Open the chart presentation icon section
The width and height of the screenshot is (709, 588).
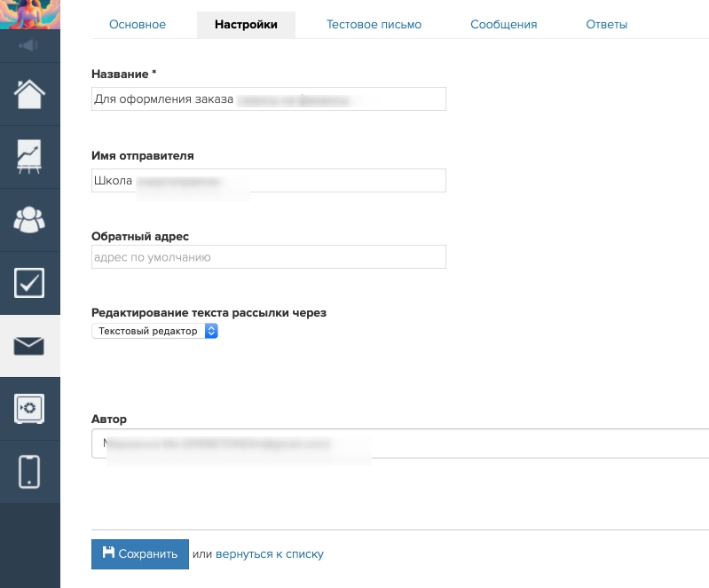coord(29,156)
